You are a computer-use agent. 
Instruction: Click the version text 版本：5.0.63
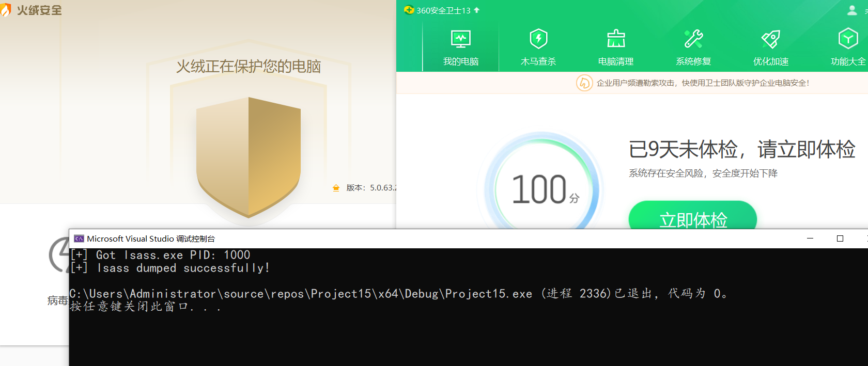[x=371, y=188]
